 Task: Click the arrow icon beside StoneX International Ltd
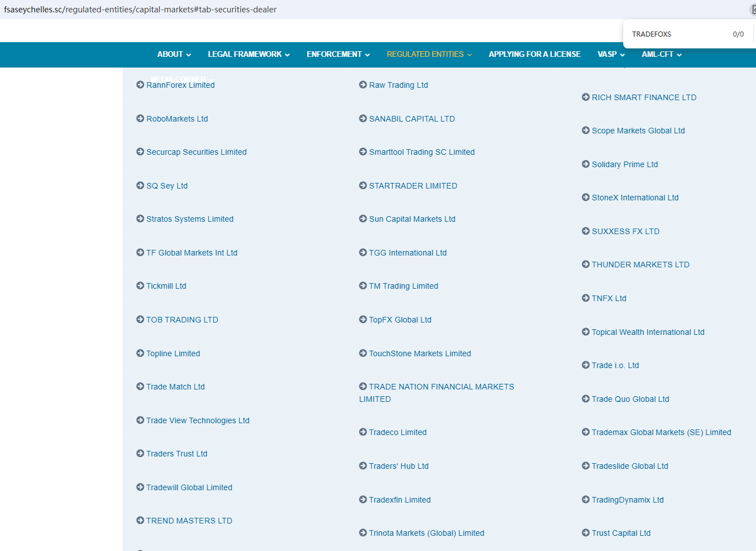coord(586,198)
